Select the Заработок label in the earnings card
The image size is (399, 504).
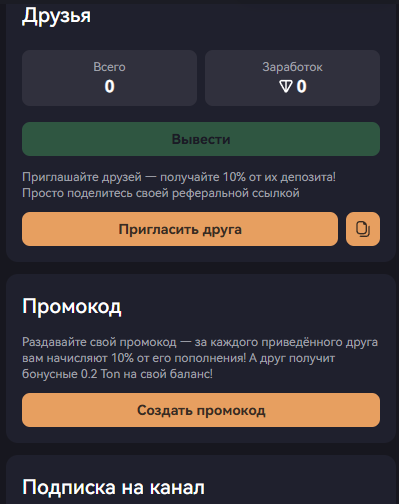click(292, 67)
